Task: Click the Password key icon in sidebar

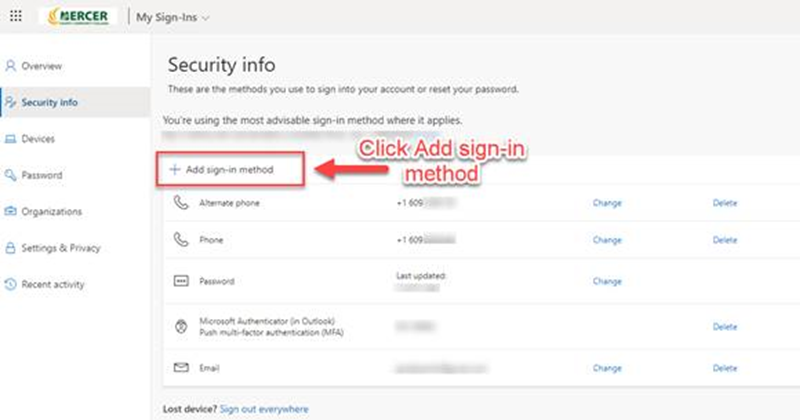Action: pyautogui.click(x=11, y=175)
